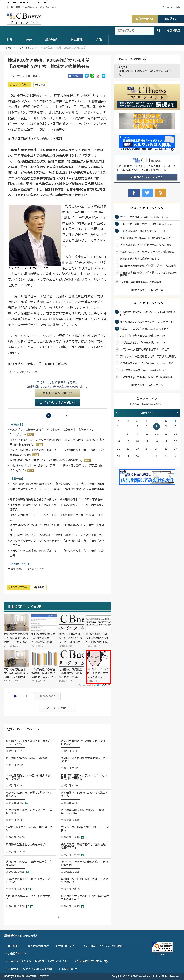Click 特集（マネジメント） breadcrumb link
The height and width of the screenshot is (980, 184).
point(27,47)
